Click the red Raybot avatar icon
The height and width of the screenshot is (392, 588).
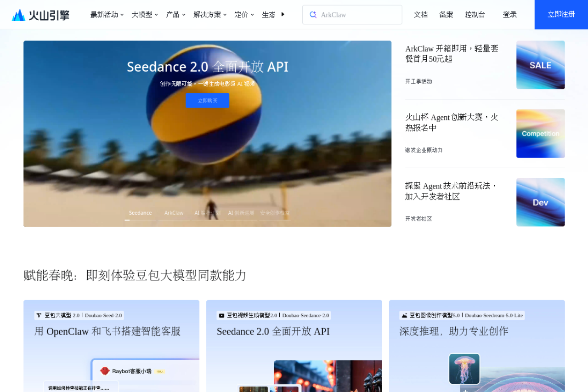(105, 371)
